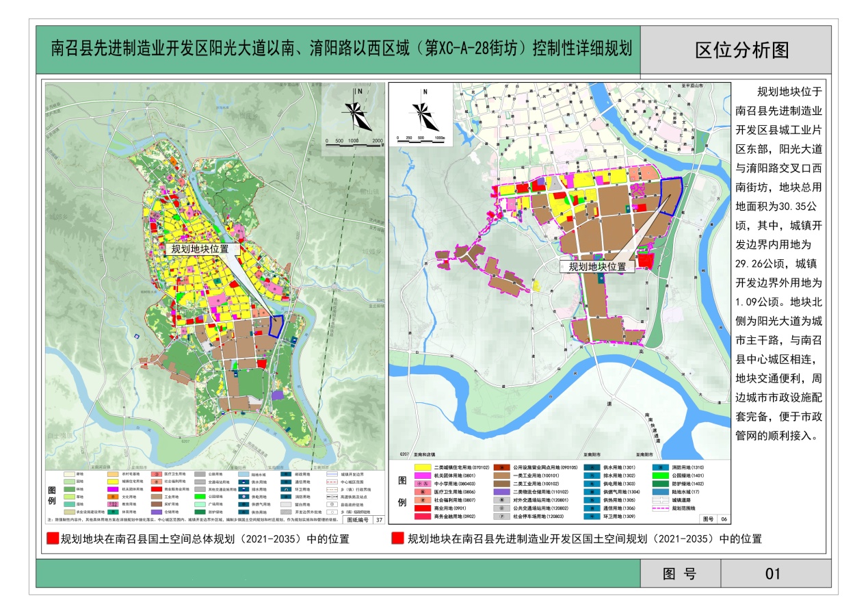Click the drawing number 01 box
This screenshot has height=613, width=868.
[772, 574]
